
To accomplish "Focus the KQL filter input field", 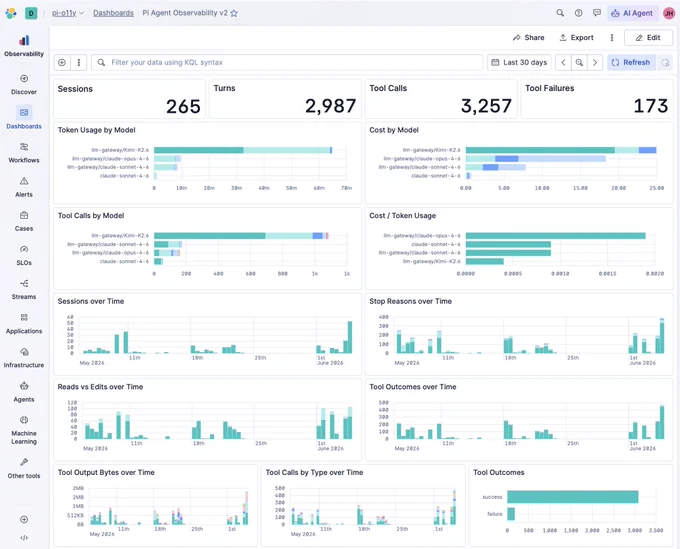I will 287,62.
